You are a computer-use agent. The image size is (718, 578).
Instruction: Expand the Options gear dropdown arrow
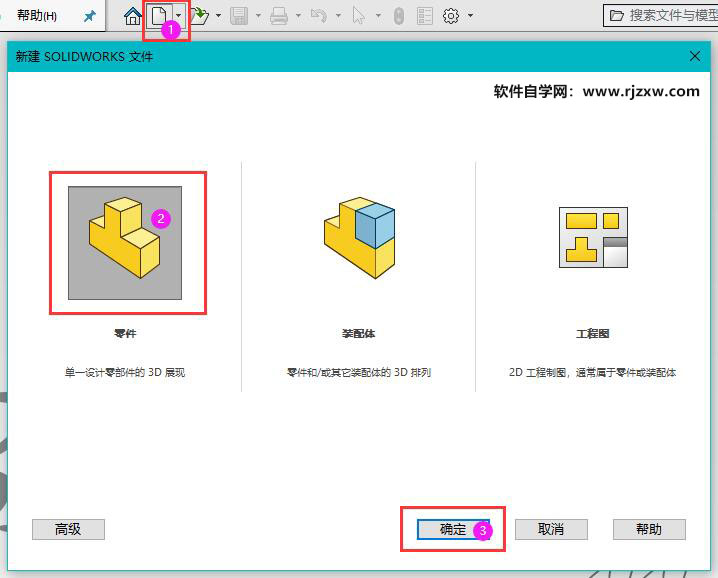pyautogui.click(x=470, y=16)
